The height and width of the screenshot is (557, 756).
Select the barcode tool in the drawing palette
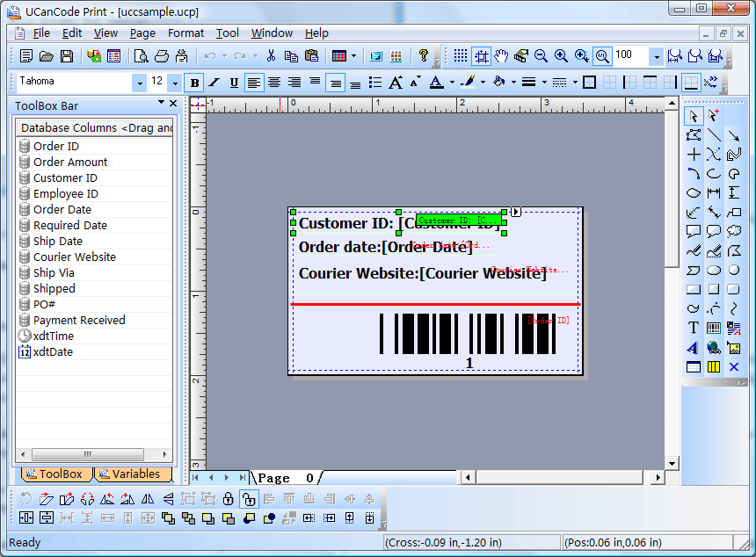click(714, 328)
